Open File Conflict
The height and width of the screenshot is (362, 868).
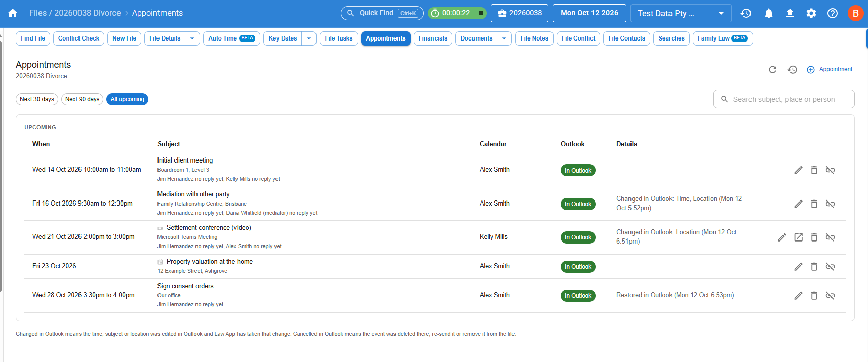coord(578,38)
